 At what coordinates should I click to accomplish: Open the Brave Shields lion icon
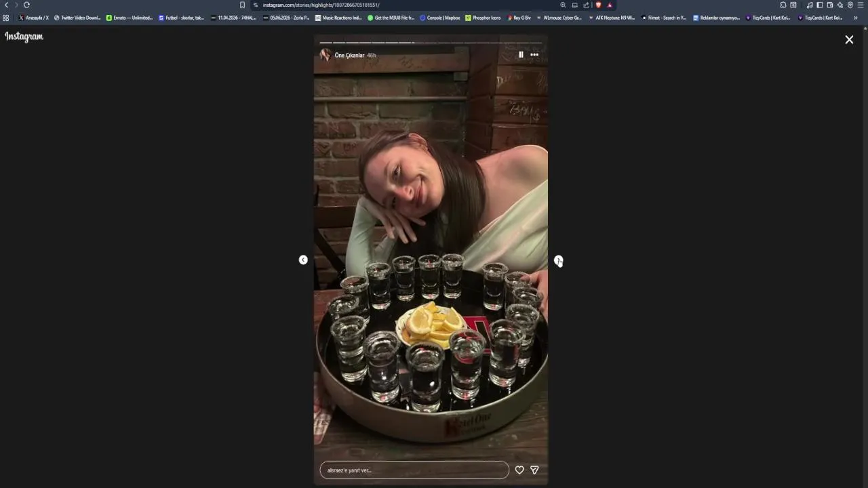tap(598, 5)
